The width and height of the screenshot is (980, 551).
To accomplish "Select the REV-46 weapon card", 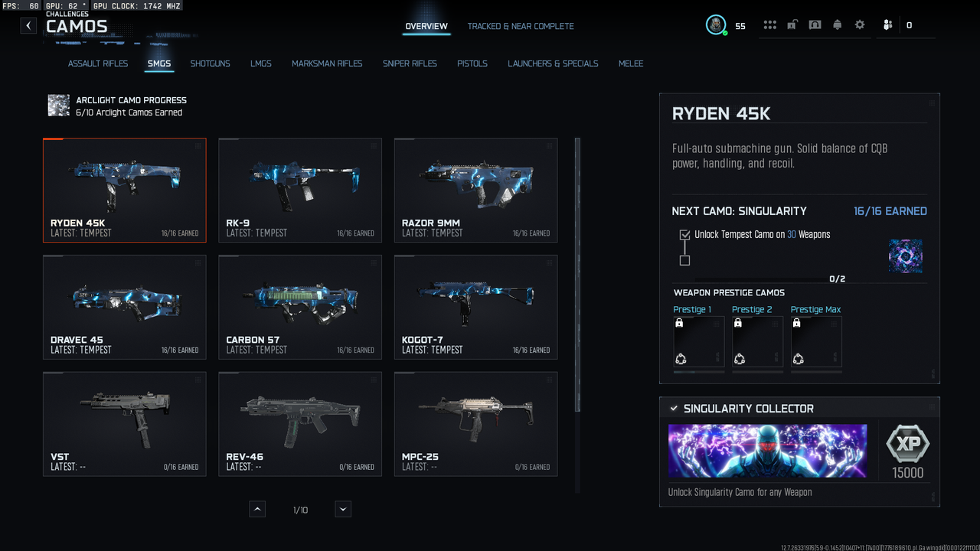I will [300, 424].
